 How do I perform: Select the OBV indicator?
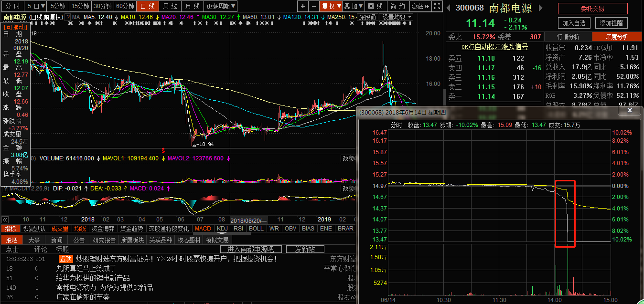[x=290, y=229]
